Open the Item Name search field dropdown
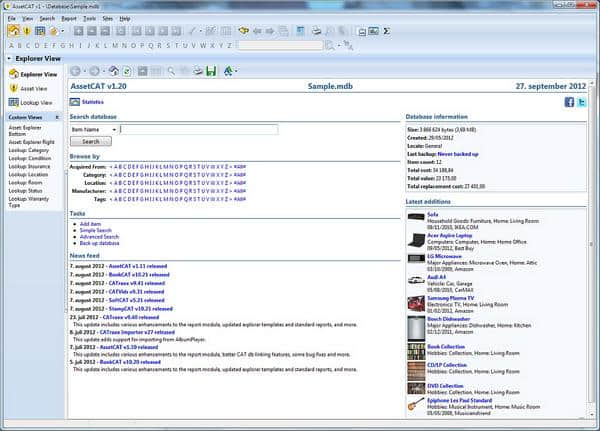The height and width of the screenshot is (431, 600). click(x=115, y=129)
